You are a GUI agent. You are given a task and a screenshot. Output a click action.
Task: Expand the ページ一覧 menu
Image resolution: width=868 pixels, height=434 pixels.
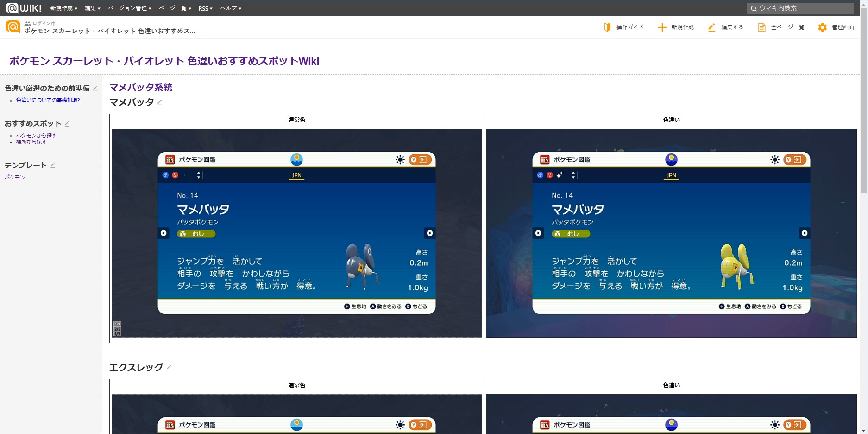point(175,8)
